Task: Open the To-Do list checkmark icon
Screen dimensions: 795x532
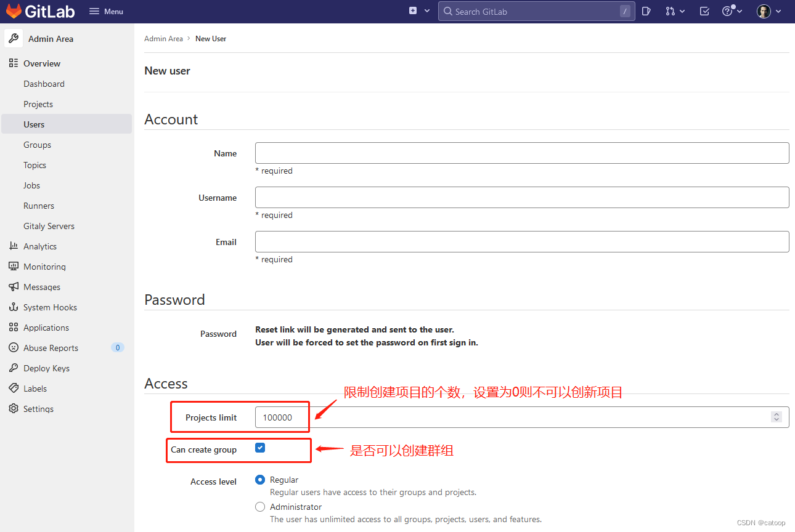Action: tap(704, 11)
